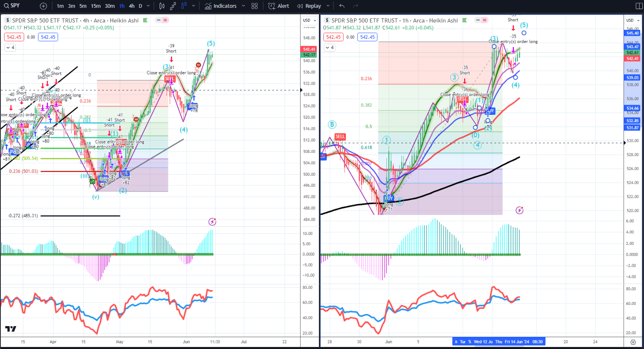The width and height of the screenshot is (644, 349).
Task: Click the wave (4) label on 4h chart
Action: click(x=184, y=130)
